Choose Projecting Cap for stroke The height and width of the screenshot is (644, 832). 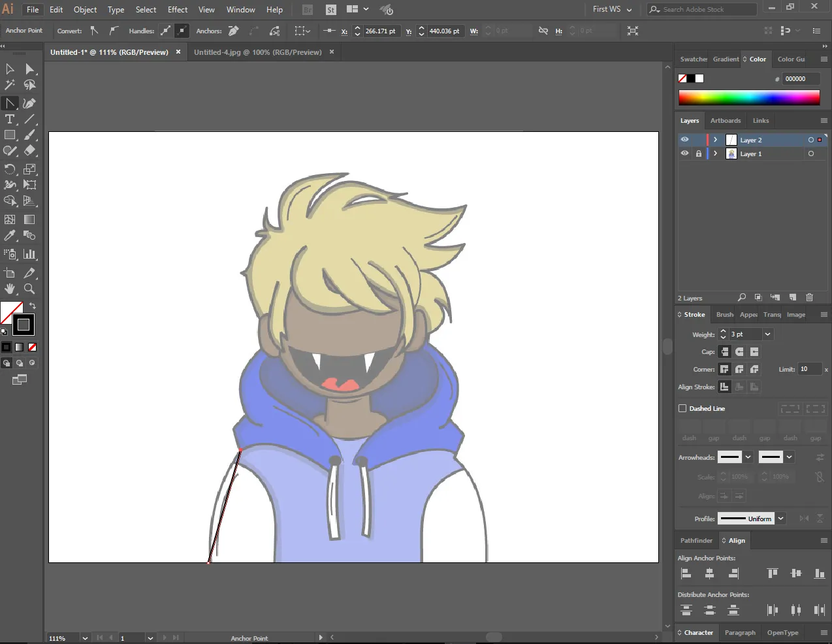pyautogui.click(x=754, y=351)
